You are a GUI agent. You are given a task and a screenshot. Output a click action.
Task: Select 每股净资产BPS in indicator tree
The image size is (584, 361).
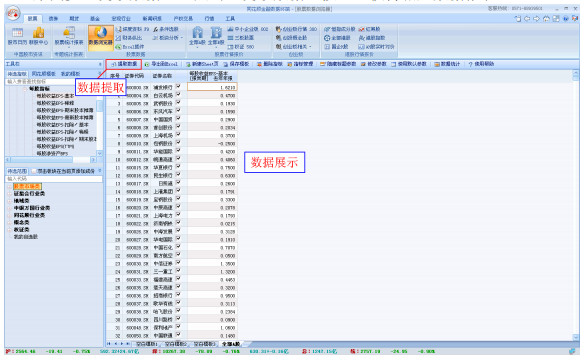[52, 153]
